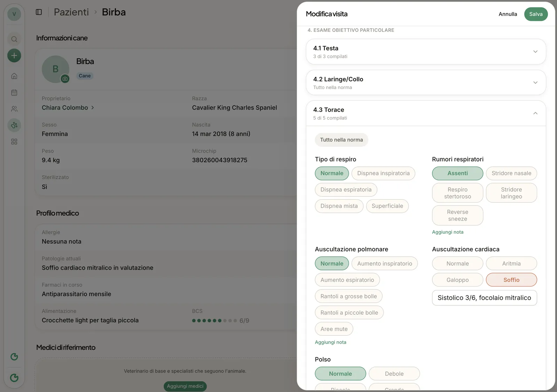
Task: Select the paw patients icon
Action: pos(14,125)
